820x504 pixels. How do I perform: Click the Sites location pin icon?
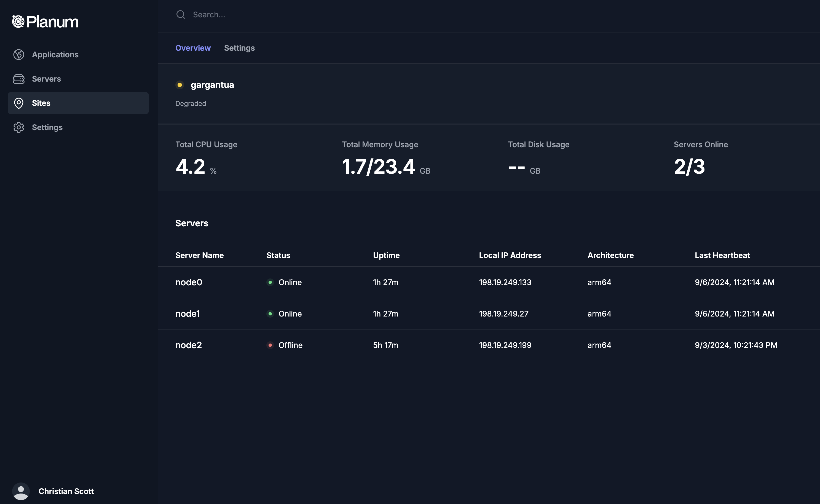(x=19, y=103)
